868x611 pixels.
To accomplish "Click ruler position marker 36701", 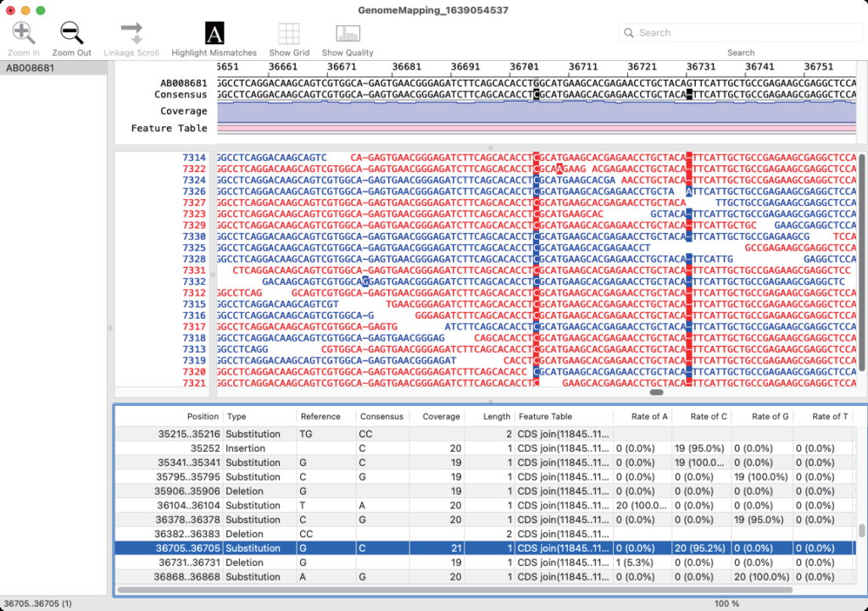I will (x=524, y=67).
